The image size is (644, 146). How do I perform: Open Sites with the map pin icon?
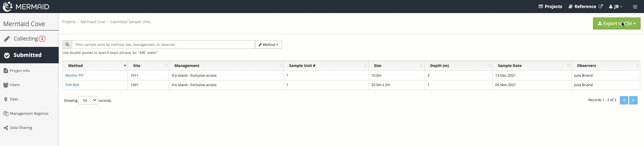pyautogui.click(x=11, y=99)
